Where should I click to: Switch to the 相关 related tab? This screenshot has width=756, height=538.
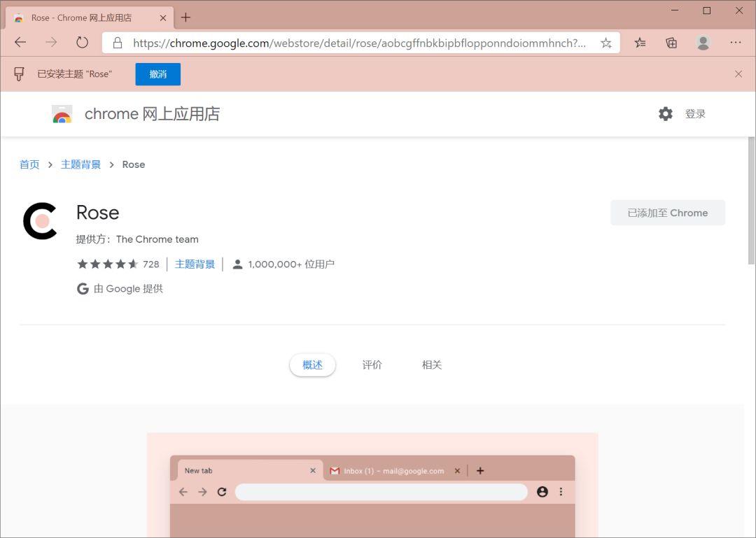(x=432, y=365)
